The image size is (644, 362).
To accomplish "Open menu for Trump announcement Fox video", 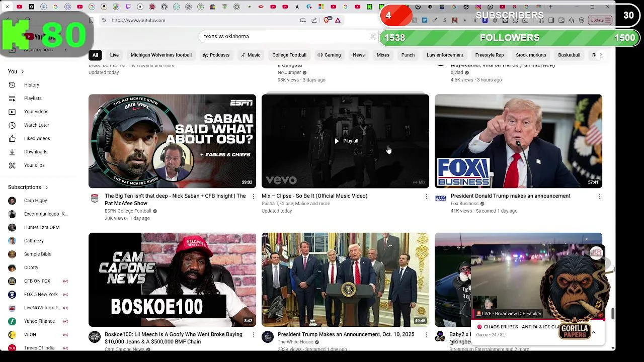I will coord(600,197).
